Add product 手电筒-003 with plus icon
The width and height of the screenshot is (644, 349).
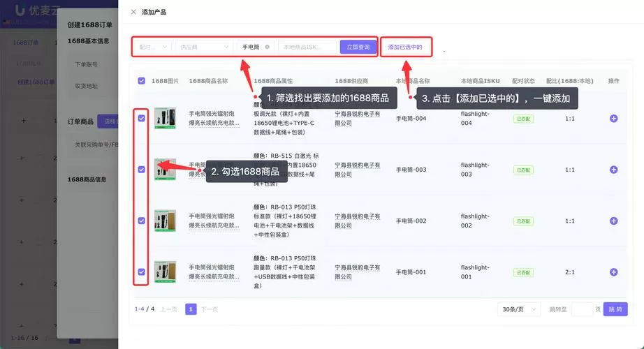(613, 170)
